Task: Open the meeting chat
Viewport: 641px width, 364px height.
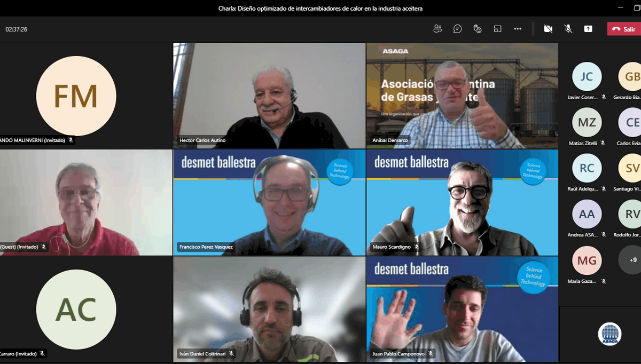Action: 457,29
